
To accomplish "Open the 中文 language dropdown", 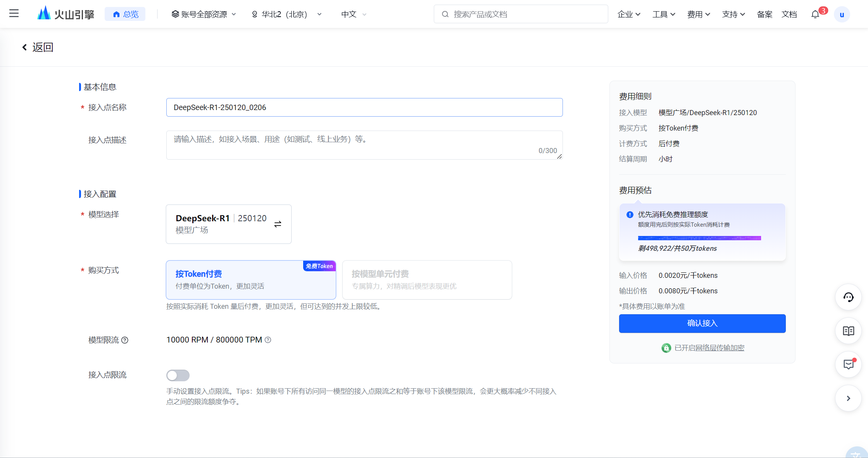I will click(354, 14).
